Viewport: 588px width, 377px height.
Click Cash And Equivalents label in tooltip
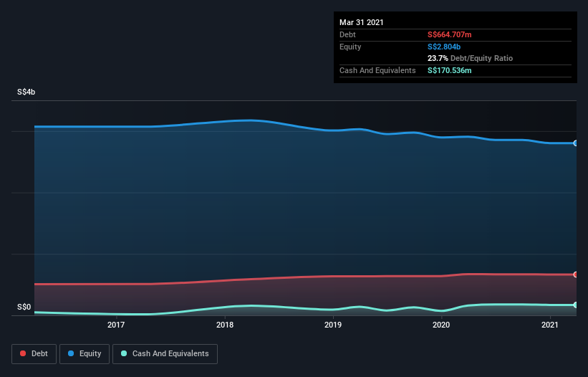tap(377, 70)
